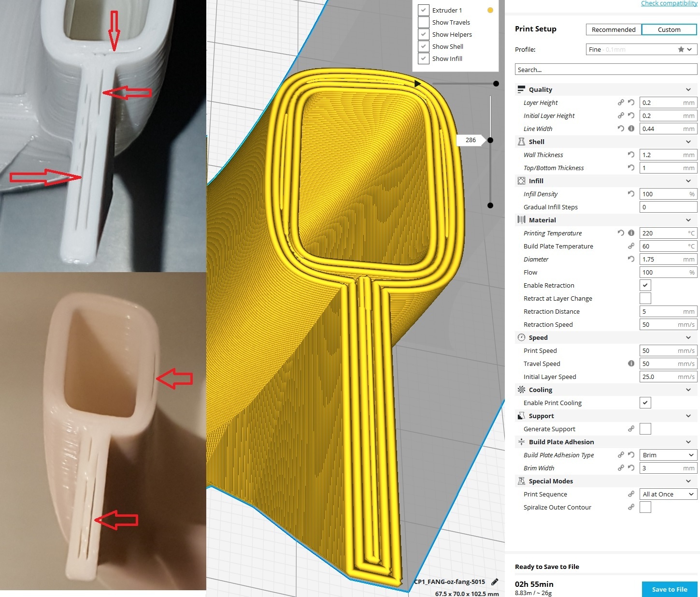The image size is (700, 597).
Task: Toggle the Show Infill checkbox
Action: click(423, 58)
